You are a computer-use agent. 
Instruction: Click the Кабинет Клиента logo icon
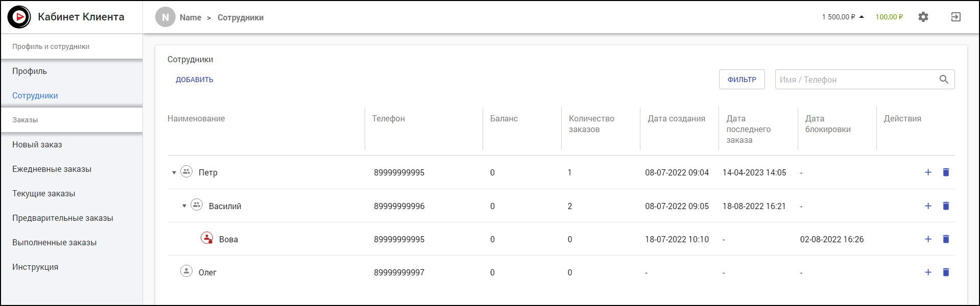[19, 17]
